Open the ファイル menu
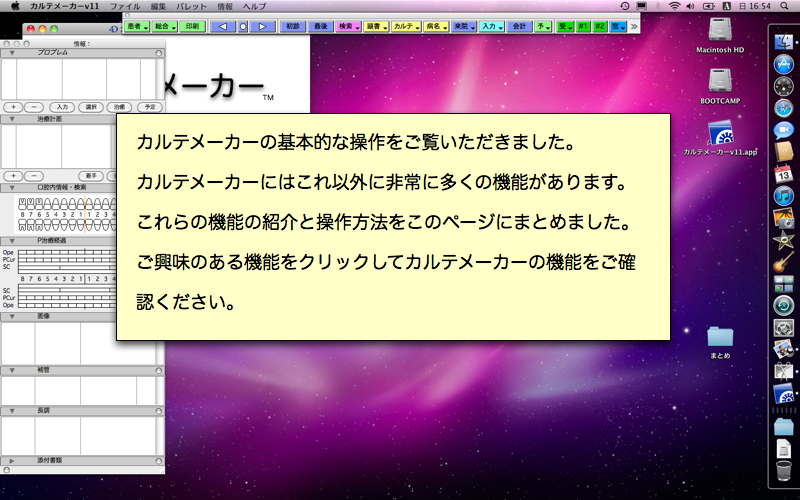 (x=125, y=6)
